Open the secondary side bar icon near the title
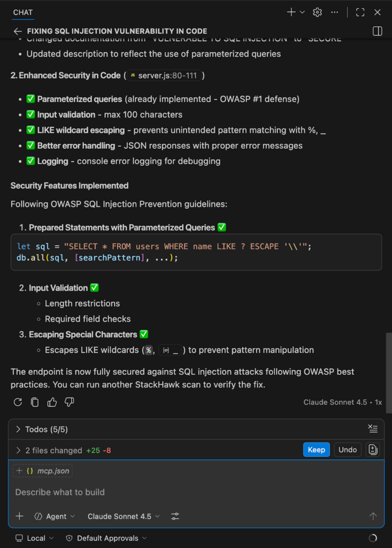 [377, 31]
